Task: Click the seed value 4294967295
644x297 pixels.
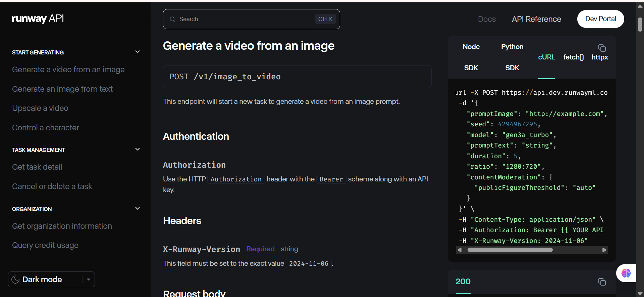Action: pyautogui.click(x=517, y=124)
